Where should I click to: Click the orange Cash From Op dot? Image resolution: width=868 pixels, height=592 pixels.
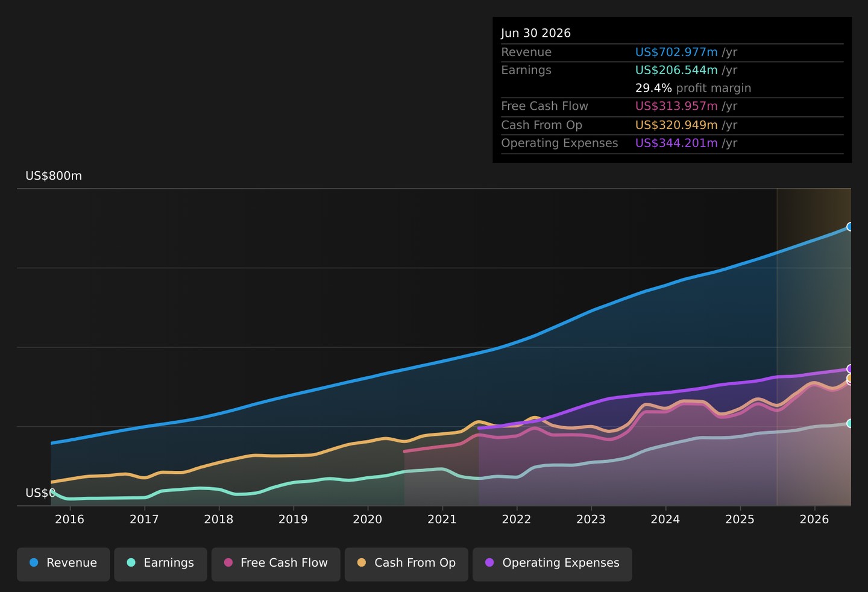362,562
